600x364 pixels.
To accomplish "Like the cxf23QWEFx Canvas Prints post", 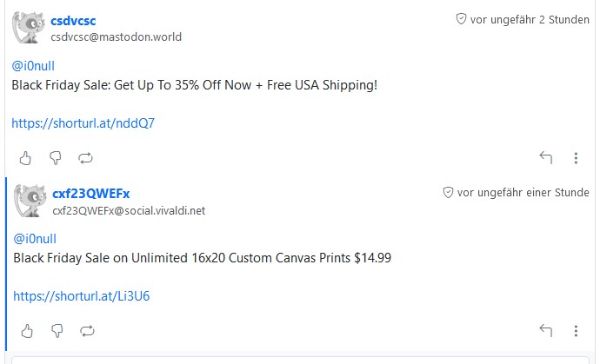I will click(x=28, y=330).
